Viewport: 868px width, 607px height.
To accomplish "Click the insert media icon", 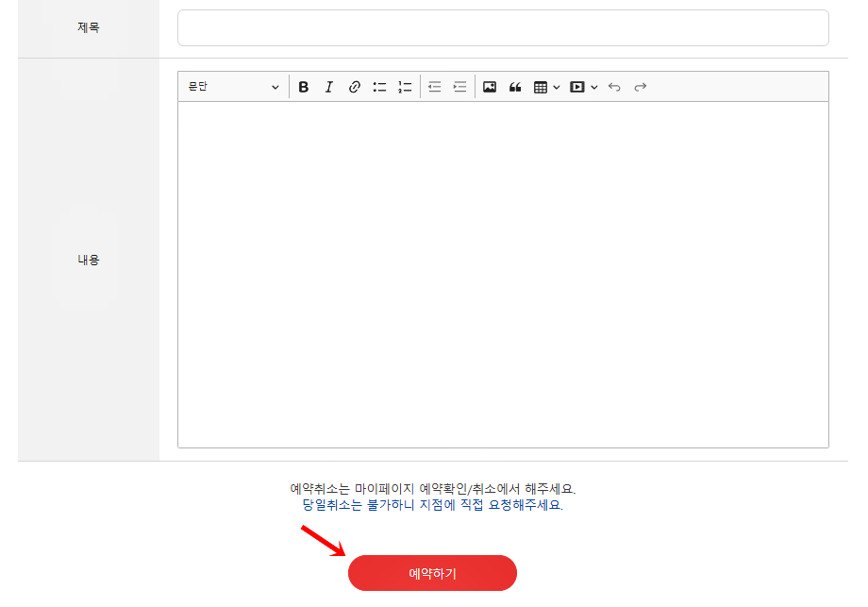I will click(577, 87).
